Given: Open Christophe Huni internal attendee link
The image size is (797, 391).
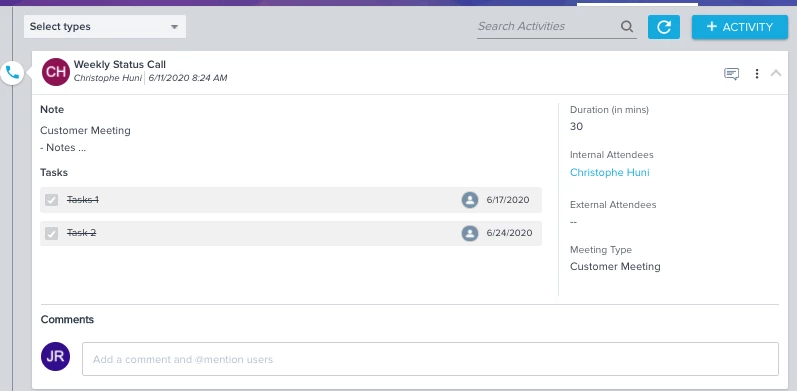Looking at the screenshot, I should [609, 172].
